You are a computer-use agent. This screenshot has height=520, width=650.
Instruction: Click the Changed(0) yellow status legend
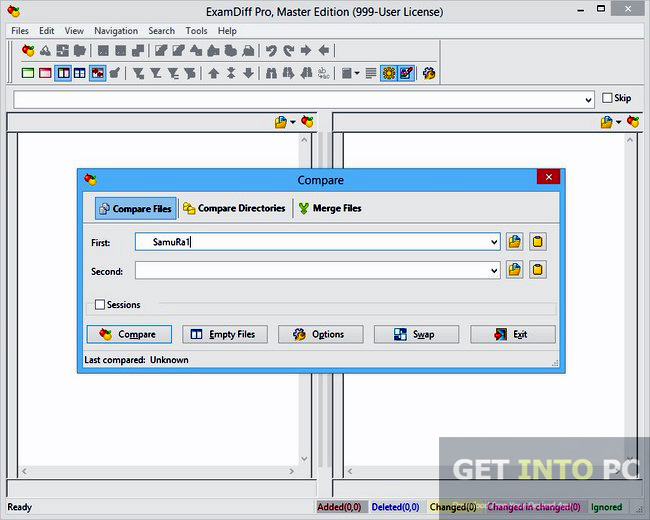(453, 507)
